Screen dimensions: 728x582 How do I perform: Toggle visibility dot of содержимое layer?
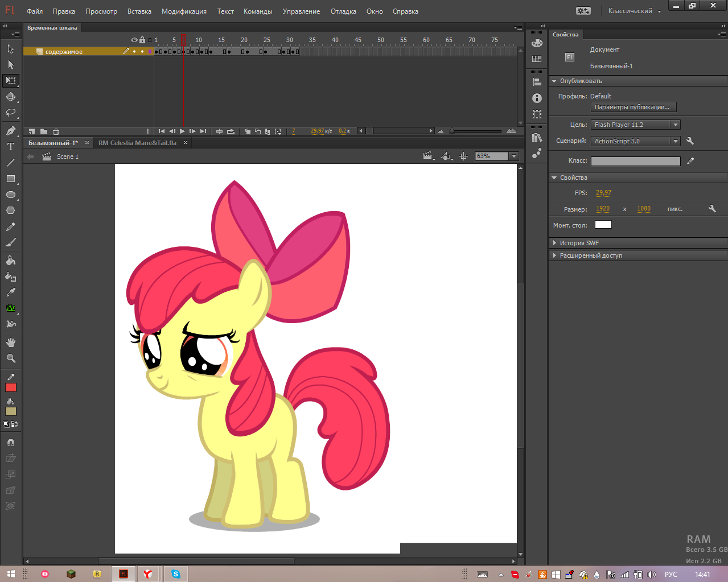pos(134,52)
